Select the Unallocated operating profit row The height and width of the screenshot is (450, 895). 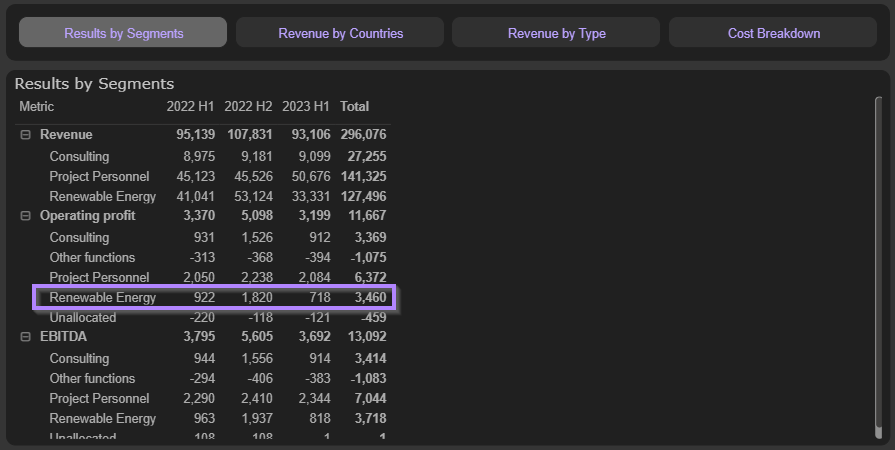[82, 317]
